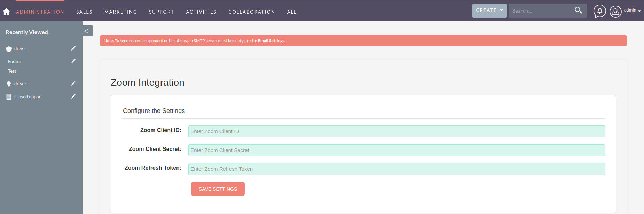
Task: Open the Sales menu
Action: click(84, 12)
